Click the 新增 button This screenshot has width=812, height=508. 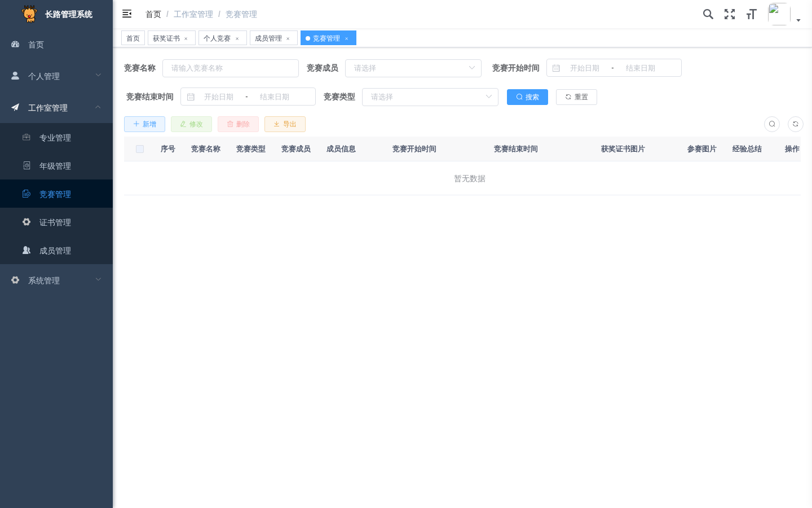point(144,124)
